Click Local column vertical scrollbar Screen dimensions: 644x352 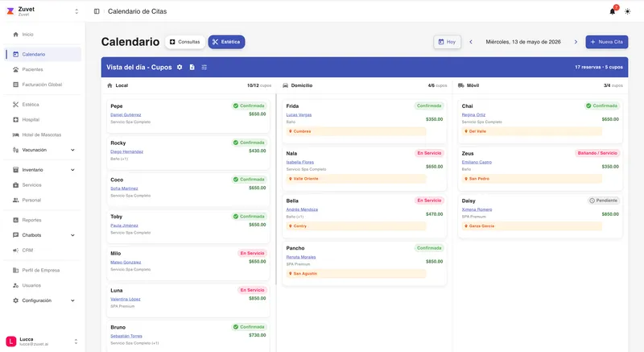coord(276,189)
